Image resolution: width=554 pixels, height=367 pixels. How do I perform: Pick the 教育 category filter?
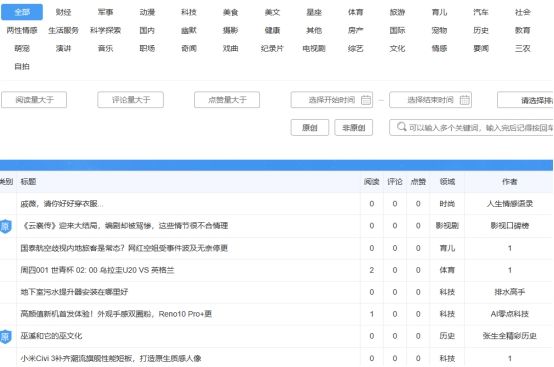(x=523, y=30)
